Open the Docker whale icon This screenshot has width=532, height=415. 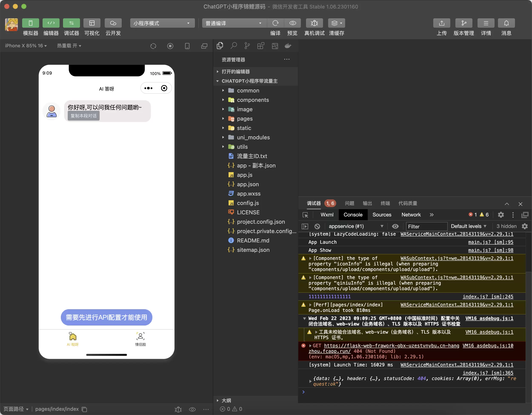point(288,46)
